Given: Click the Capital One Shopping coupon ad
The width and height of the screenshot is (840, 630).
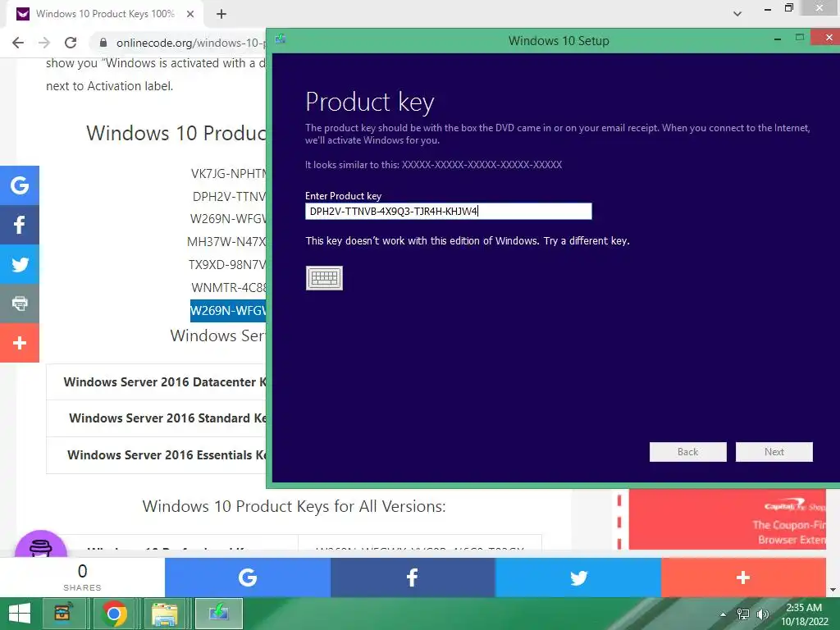Looking at the screenshot, I should (x=728, y=519).
